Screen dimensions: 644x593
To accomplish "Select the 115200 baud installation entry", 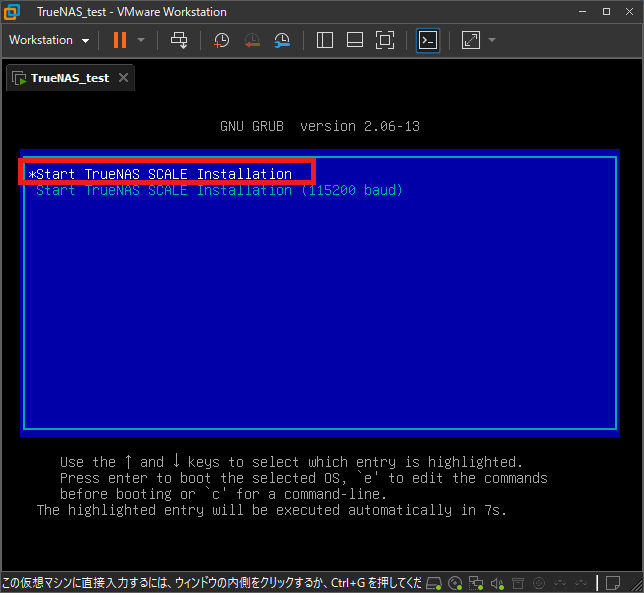I will point(219,190).
